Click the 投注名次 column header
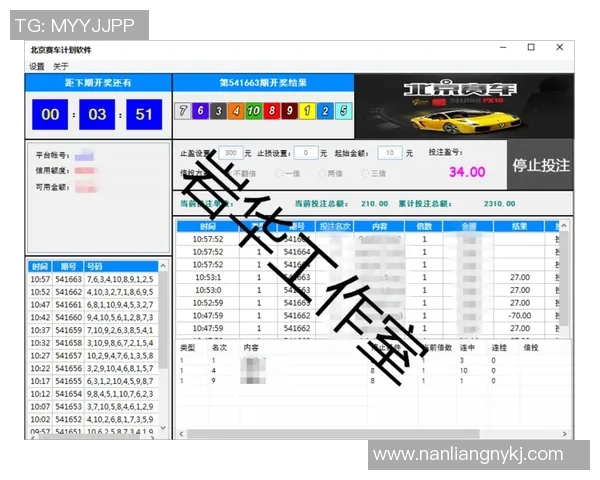600x480 pixels. click(x=335, y=227)
